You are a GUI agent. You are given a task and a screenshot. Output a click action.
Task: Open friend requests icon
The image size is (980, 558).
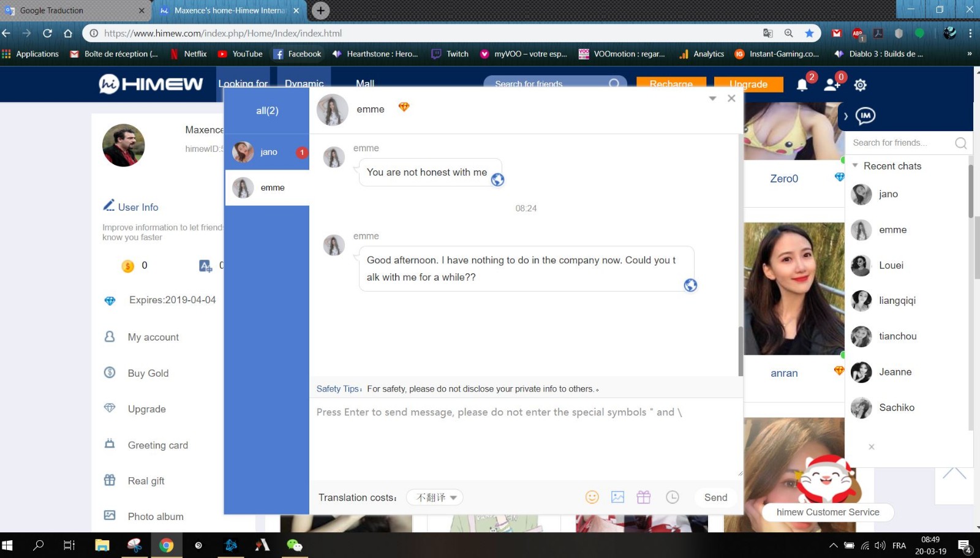tap(831, 85)
